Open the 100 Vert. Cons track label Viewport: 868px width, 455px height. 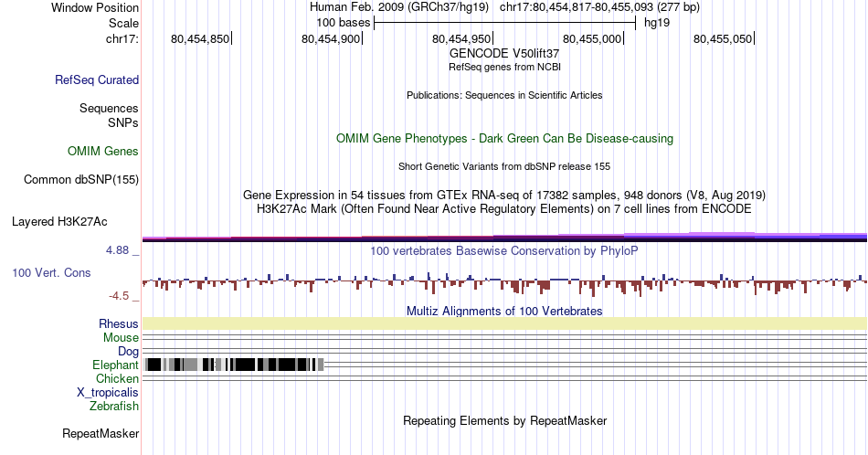click(51, 272)
